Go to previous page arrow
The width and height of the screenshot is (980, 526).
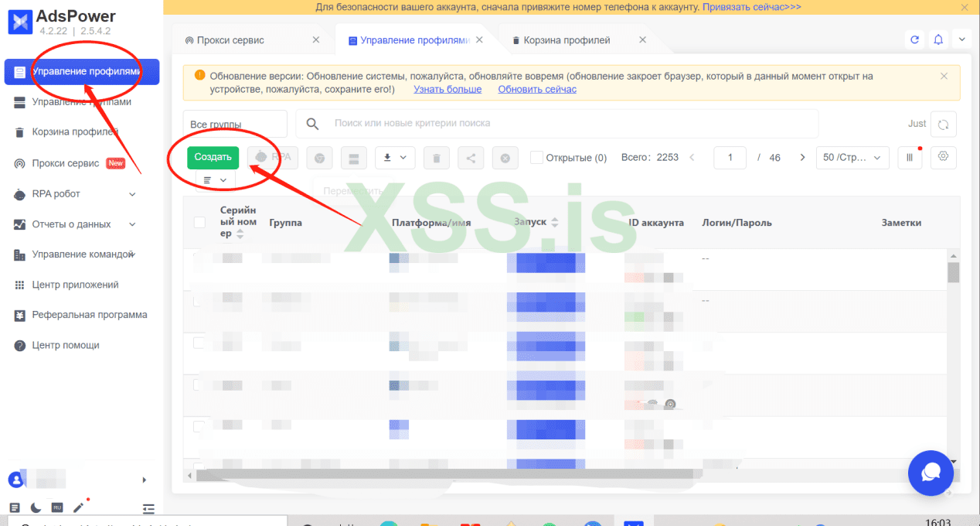(692, 158)
